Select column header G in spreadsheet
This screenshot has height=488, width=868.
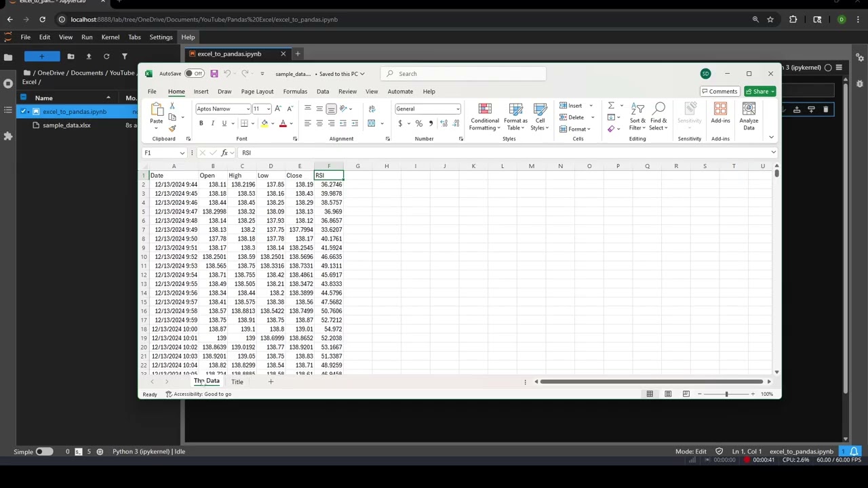[x=357, y=166]
